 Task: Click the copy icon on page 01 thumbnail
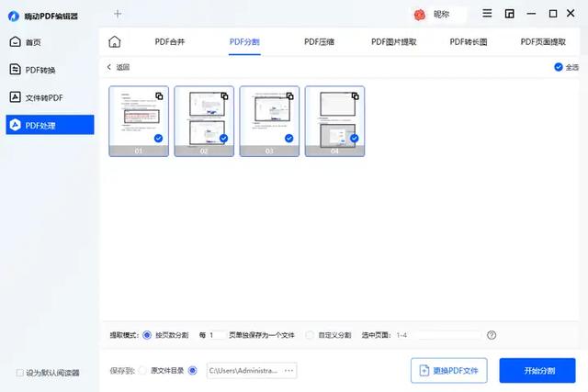click(x=159, y=96)
